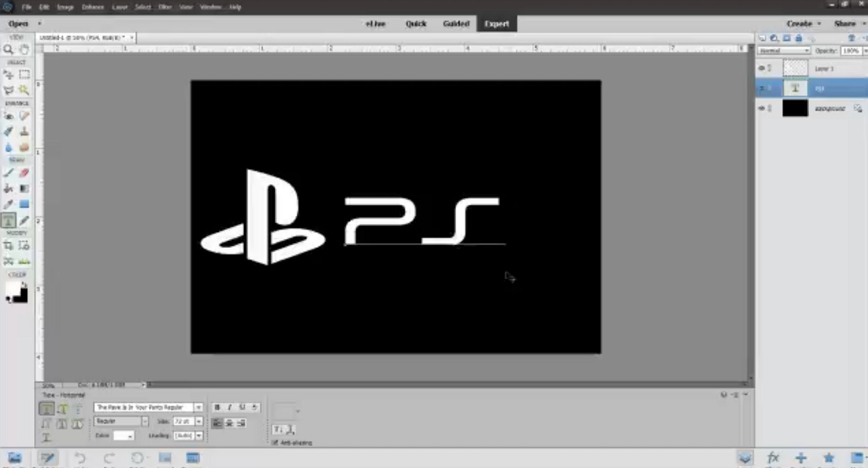Toggle visibility of the Background layer
Image resolution: width=868 pixels, height=468 pixels.
tap(761, 108)
